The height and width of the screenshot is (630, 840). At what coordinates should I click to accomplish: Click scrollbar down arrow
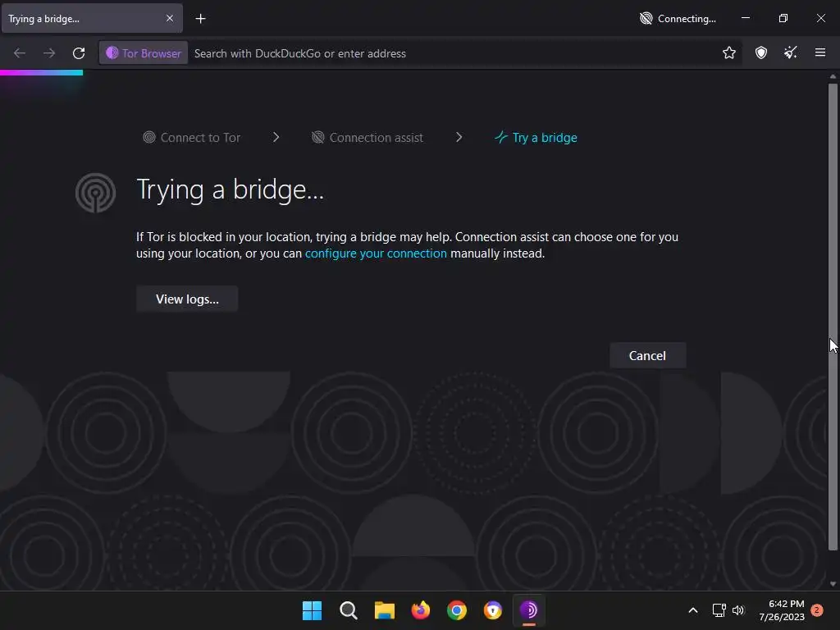[x=833, y=584]
